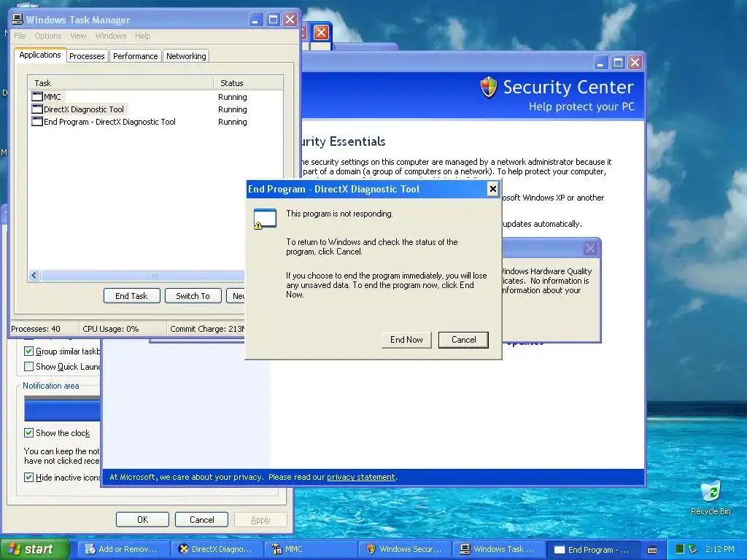Click OK in the taskbar properties dialog
Image resolution: width=747 pixels, height=560 pixels.
click(142, 519)
